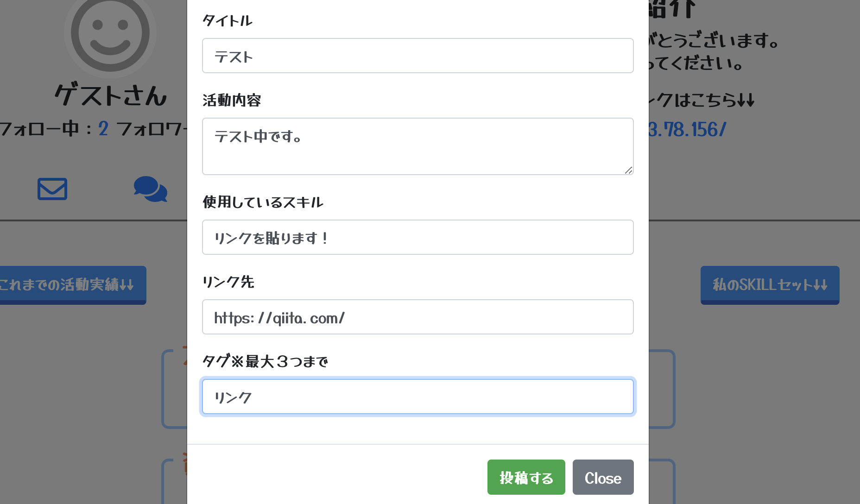Viewport: 860px width, 504px height.
Task: Click the タグ※最大３つまで label
Action: [265, 361]
